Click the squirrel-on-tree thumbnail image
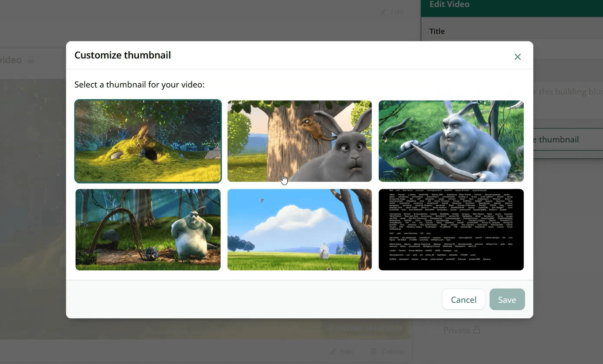 [299, 141]
